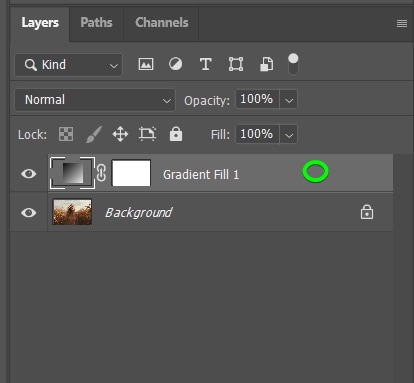Toggle layer filtering switch on or off
This screenshot has width=414, height=383.
coord(293,64)
